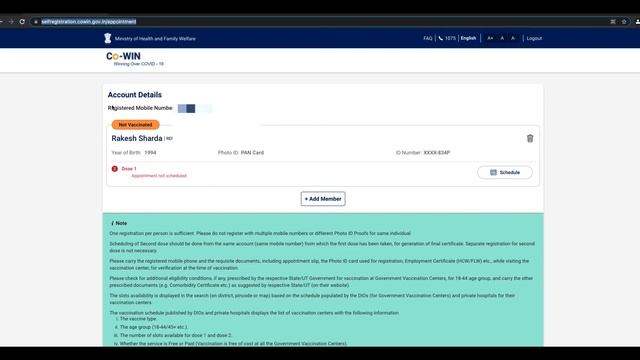Click the Photo ID 'PAN Card' value
Screen dimensions: 640x360
tap(252, 153)
